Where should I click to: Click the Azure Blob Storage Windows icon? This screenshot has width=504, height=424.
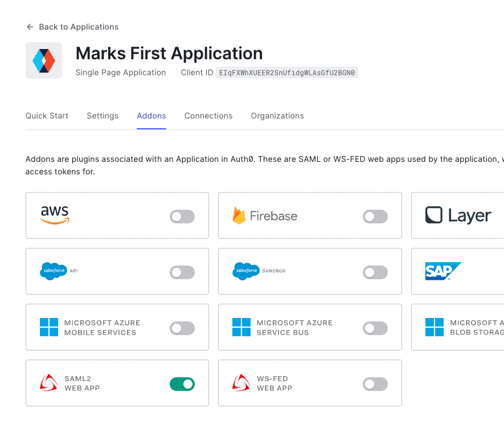pos(435,327)
